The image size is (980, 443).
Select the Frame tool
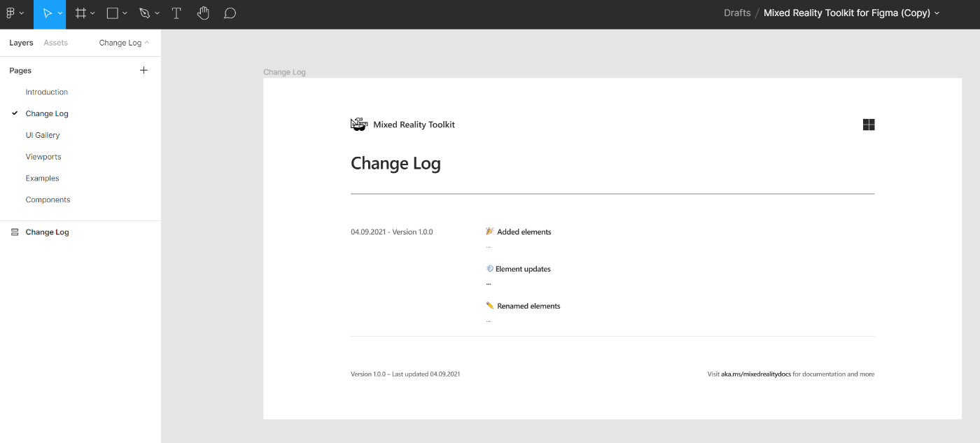[80, 13]
